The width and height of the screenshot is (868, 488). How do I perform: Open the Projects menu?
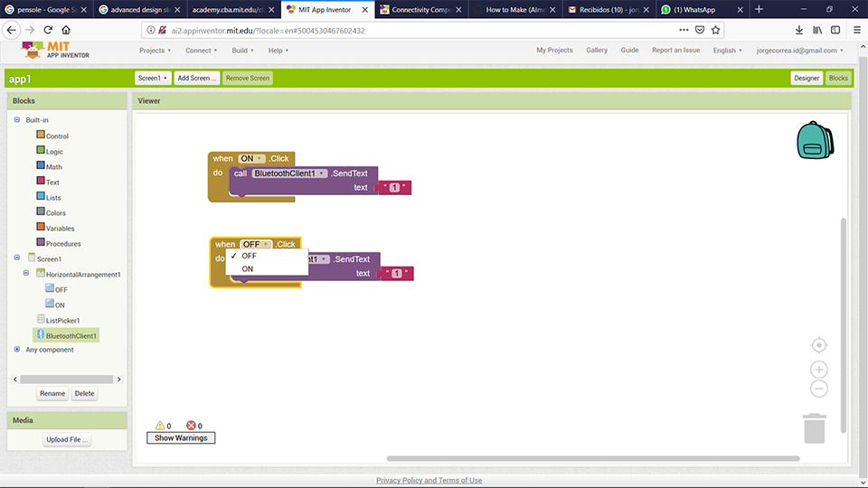[x=155, y=51]
